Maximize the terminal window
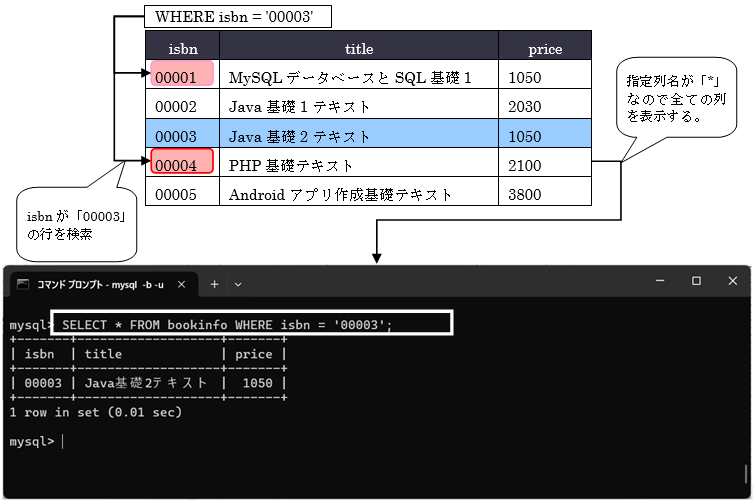The image size is (756, 501). pyautogui.click(x=696, y=282)
